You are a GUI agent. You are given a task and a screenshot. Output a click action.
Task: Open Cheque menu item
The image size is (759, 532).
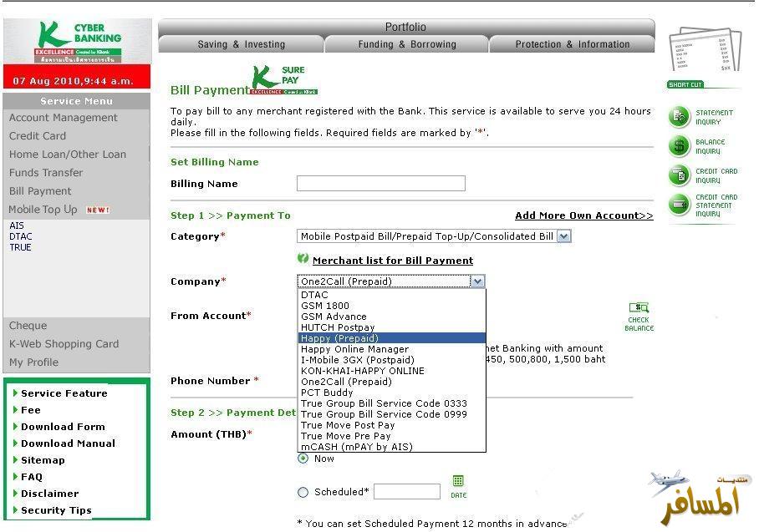click(x=28, y=326)
